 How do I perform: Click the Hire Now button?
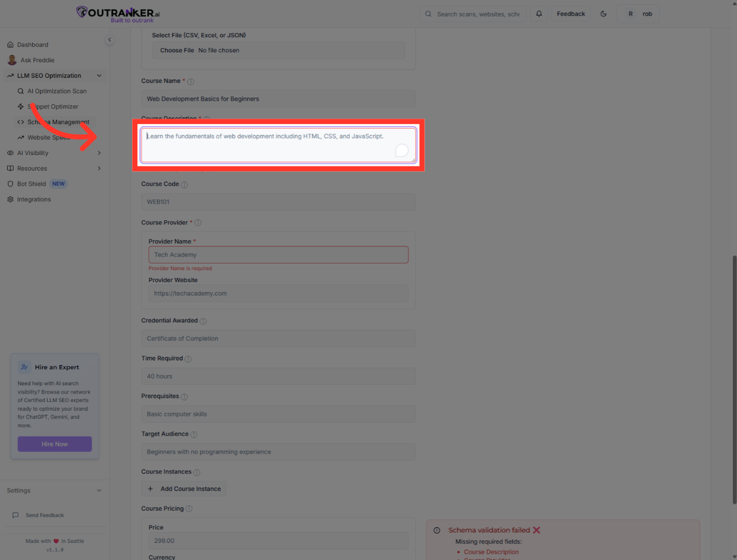54,444
